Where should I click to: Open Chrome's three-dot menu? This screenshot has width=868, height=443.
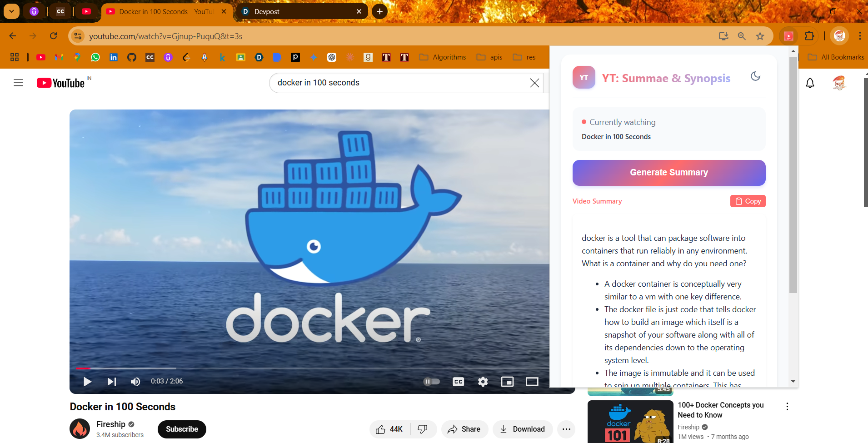(860, 36)
